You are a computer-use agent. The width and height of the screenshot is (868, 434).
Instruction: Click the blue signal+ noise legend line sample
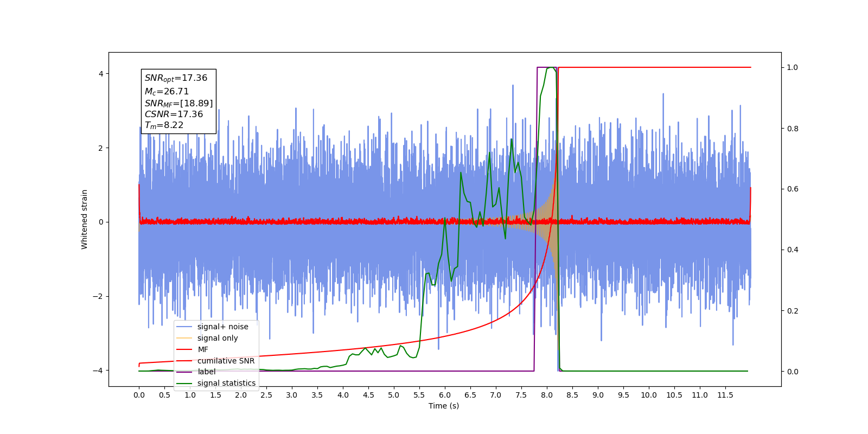tap(184, 327)
